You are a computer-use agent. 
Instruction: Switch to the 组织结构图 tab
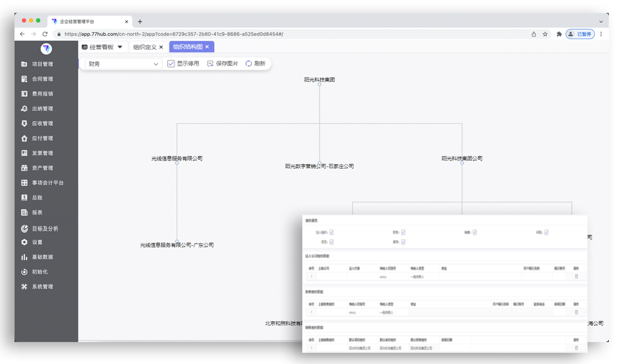click(188, 47)
